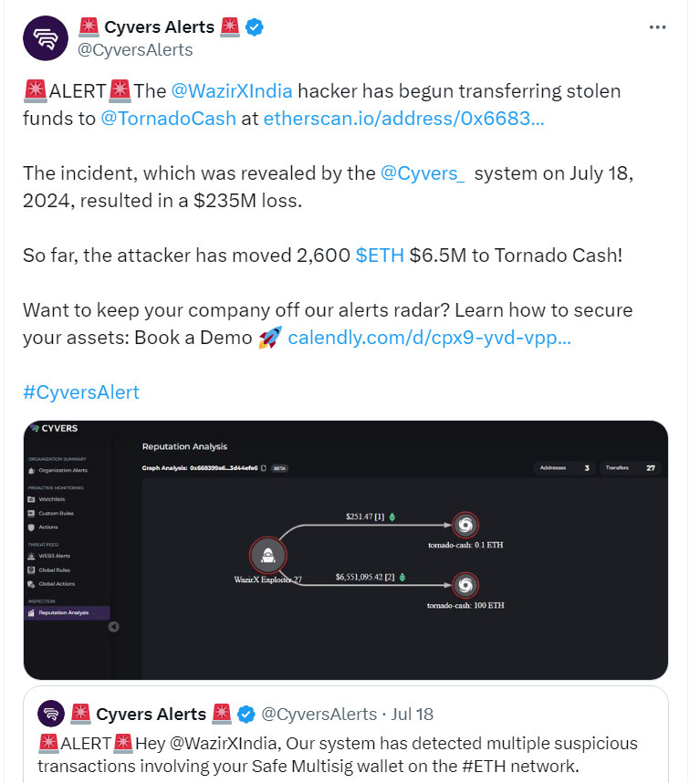700x783 pixels.
Task: Click the copy icon beside graph address
Action: 264,468
